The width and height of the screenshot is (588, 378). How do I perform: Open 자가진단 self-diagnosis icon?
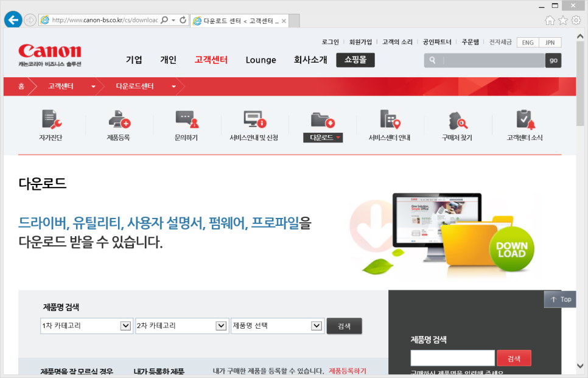(x=51, y=119)
